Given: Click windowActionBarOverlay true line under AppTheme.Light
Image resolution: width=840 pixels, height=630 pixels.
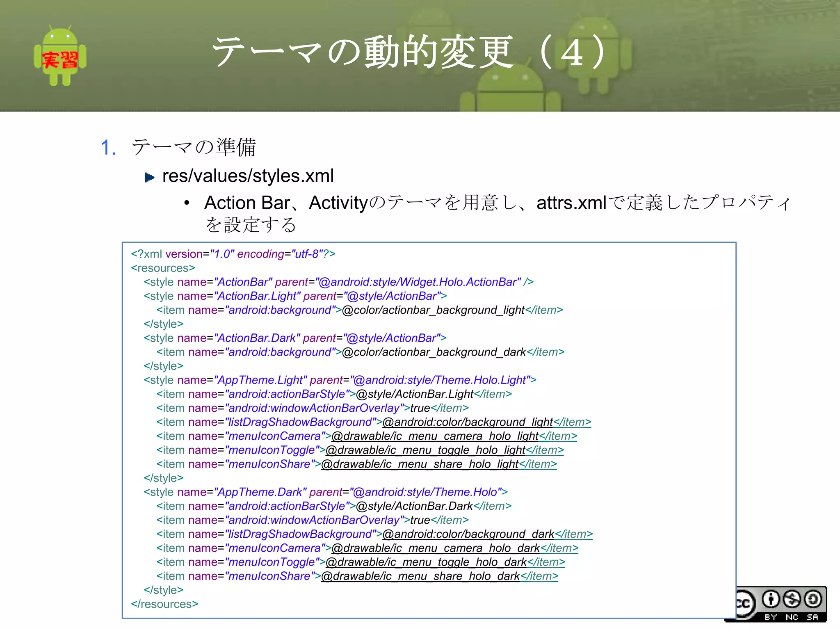Looking at the screenshot, I should pos(313,408).
